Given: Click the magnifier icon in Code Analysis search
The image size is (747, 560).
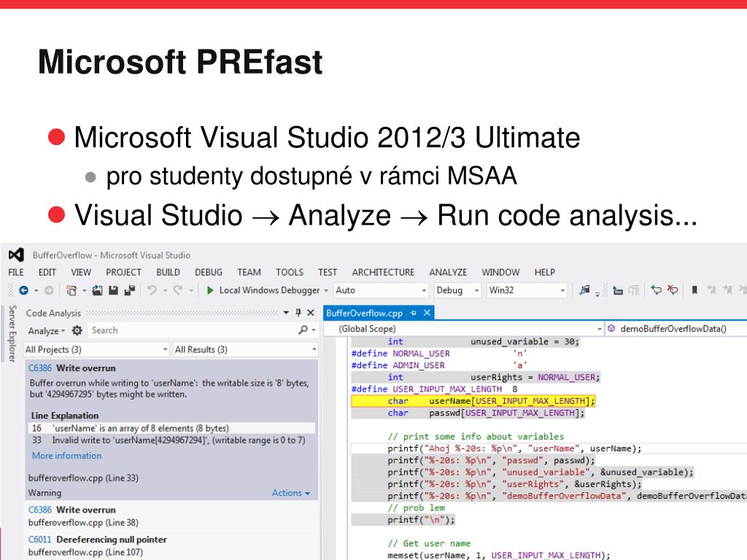Looking at the screenshot, I should (x=303, y=330).
